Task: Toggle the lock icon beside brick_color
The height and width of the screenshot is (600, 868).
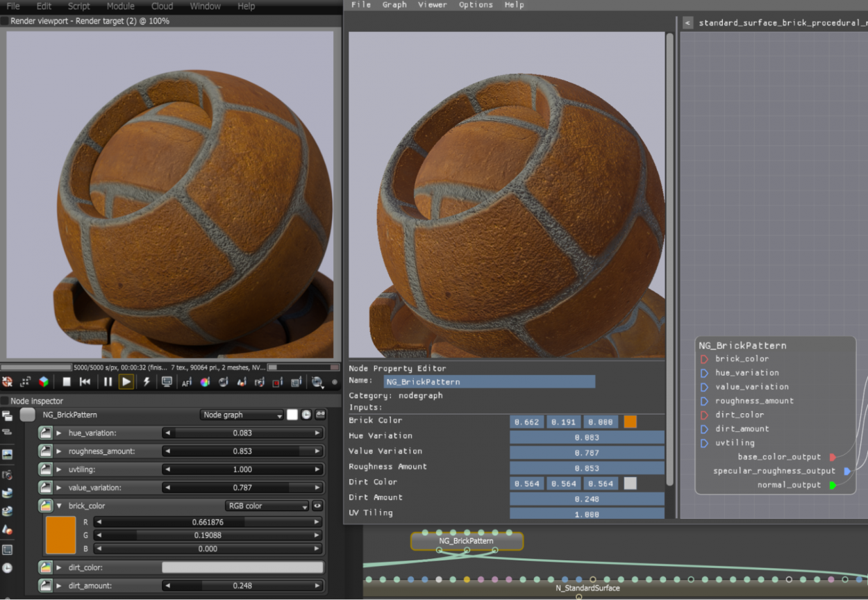Action: tap(318, 506)
